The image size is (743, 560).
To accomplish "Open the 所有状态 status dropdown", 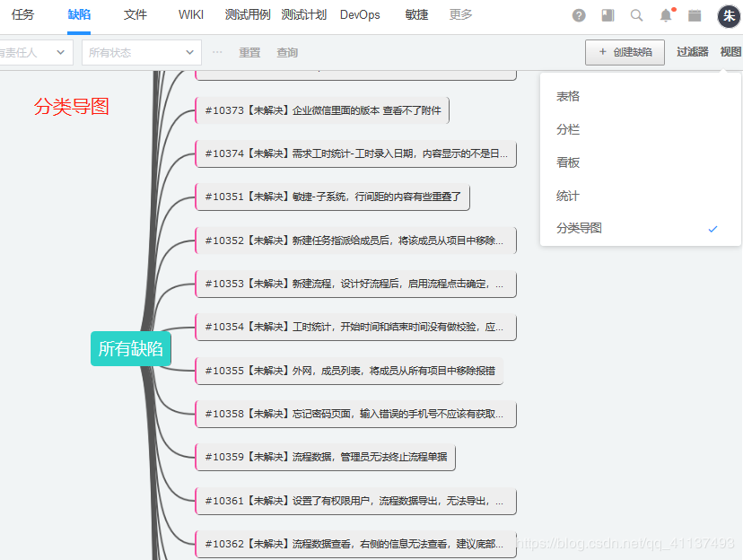I will click(140, 52).
